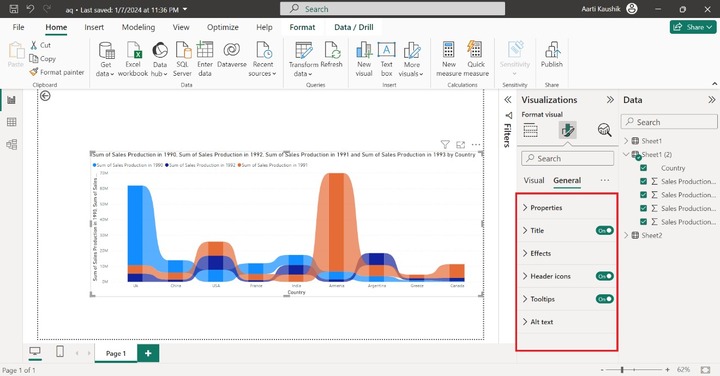The width and height of the screenshot is (720, 376).
Task: Collapse the Sheet1 (2) table
Action: [626, 154]
